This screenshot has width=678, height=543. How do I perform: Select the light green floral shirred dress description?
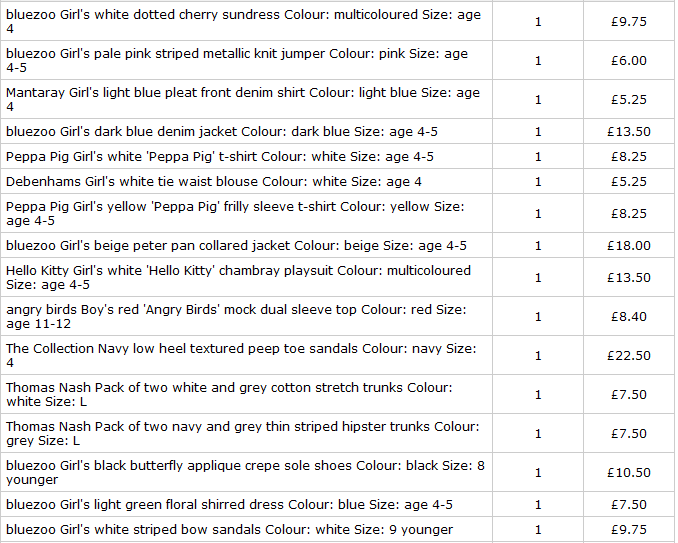(x=229, y=505)
